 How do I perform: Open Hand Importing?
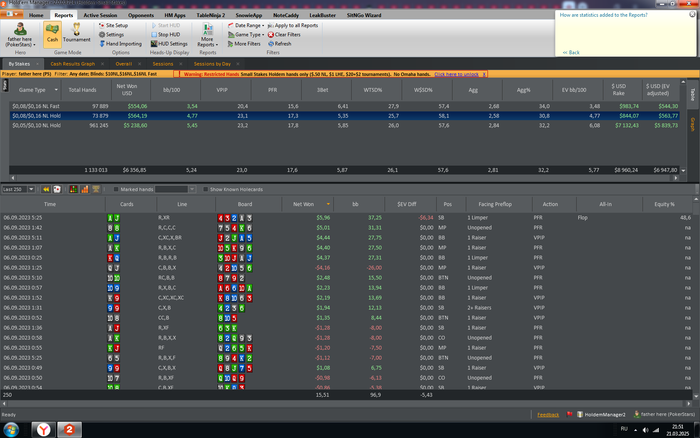coord(120,44)
